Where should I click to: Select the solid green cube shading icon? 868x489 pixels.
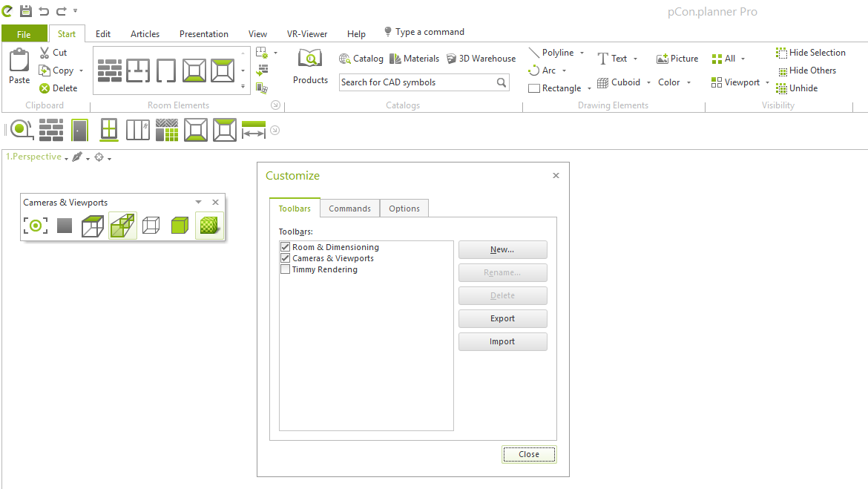coord(180,226)
